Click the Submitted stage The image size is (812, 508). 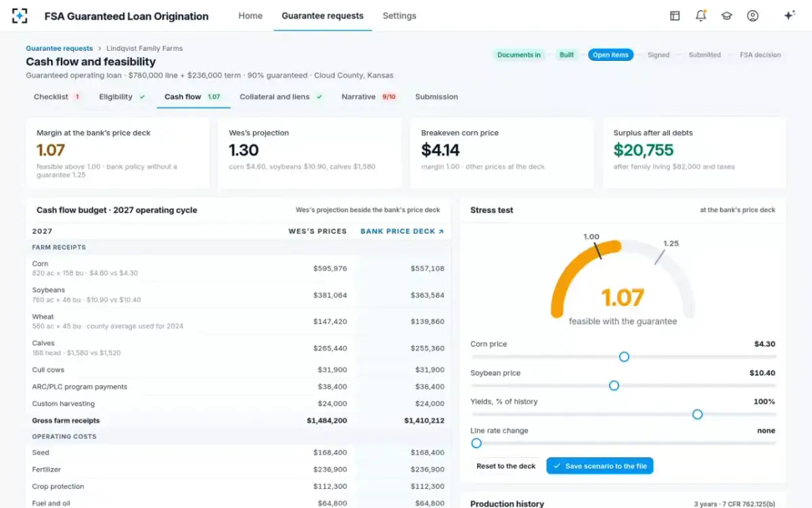(x=704, y=55)
